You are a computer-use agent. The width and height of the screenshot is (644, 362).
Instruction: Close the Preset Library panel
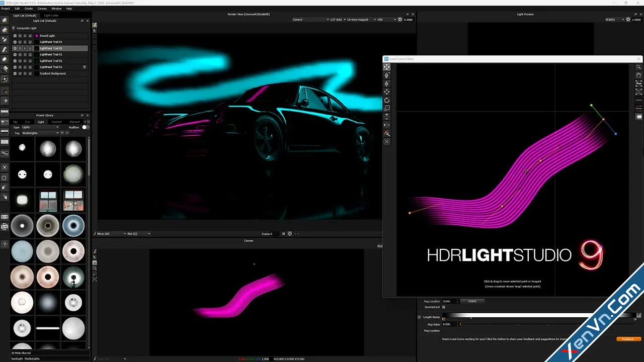[x=88, y=115]
